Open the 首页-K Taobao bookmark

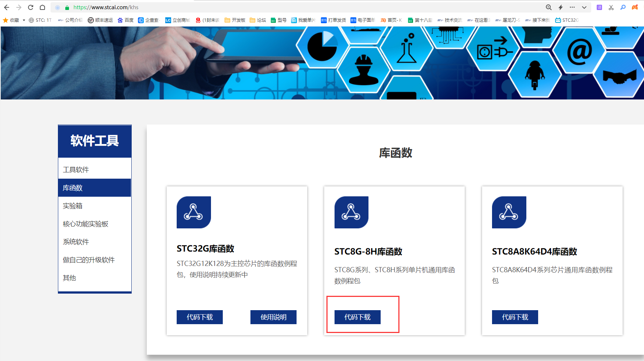click(391, 20)
